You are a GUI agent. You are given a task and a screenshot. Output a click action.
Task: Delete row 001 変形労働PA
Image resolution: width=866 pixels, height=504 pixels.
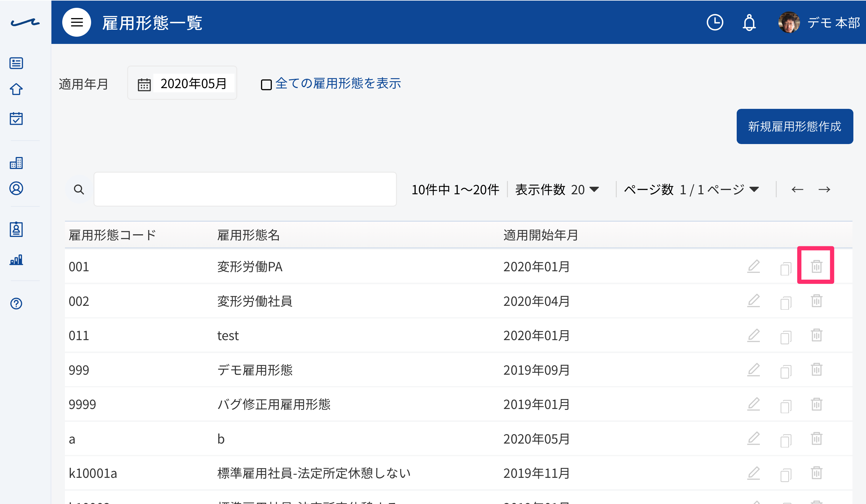tap(816, 266)
